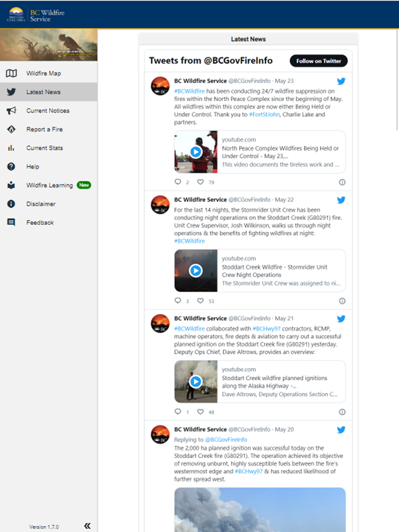Open info icon on May 21 tweet
Viewport: 399px width, 532px height.
pos(342,412)
